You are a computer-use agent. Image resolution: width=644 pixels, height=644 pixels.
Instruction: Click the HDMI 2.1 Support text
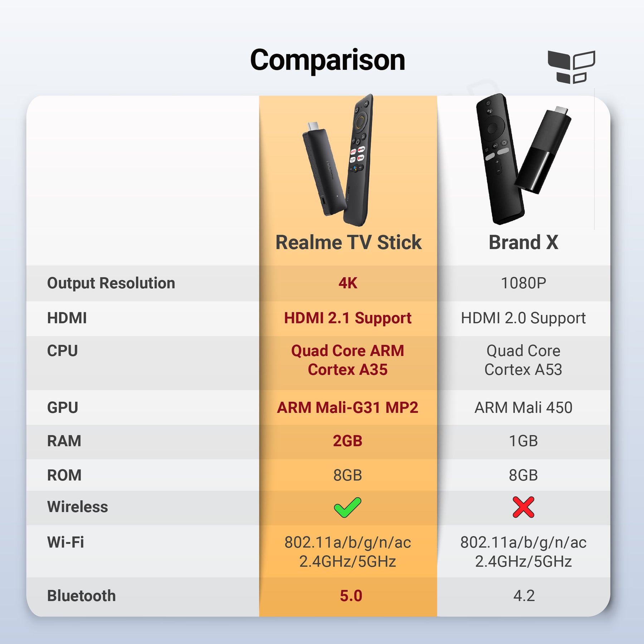(348, 318)
